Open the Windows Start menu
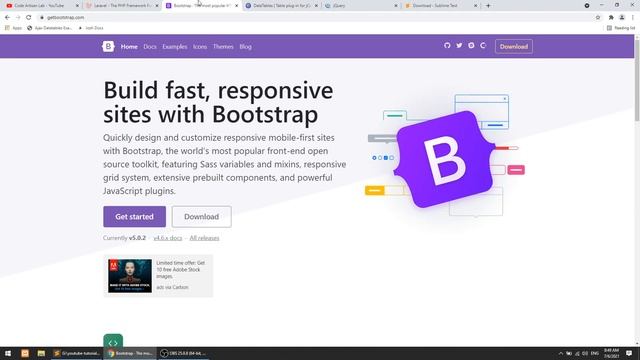The width and height of the screenshot is (640, 360). (8, 353)
